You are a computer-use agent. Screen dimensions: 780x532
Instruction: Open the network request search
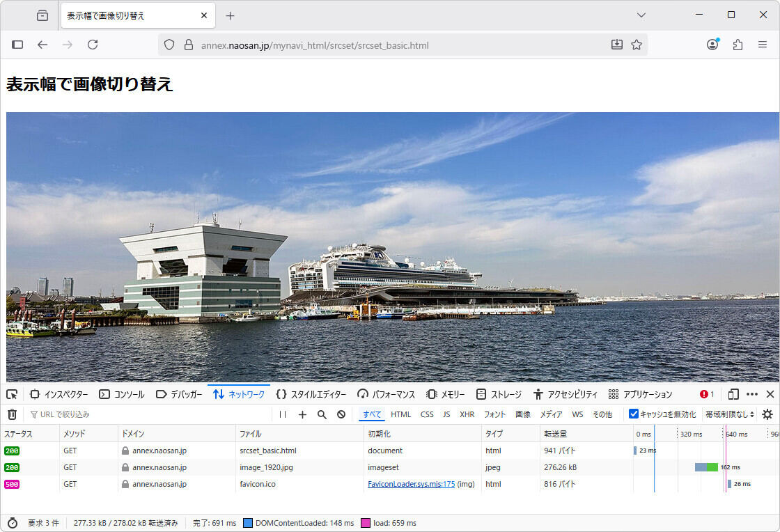tap(321, 414)
